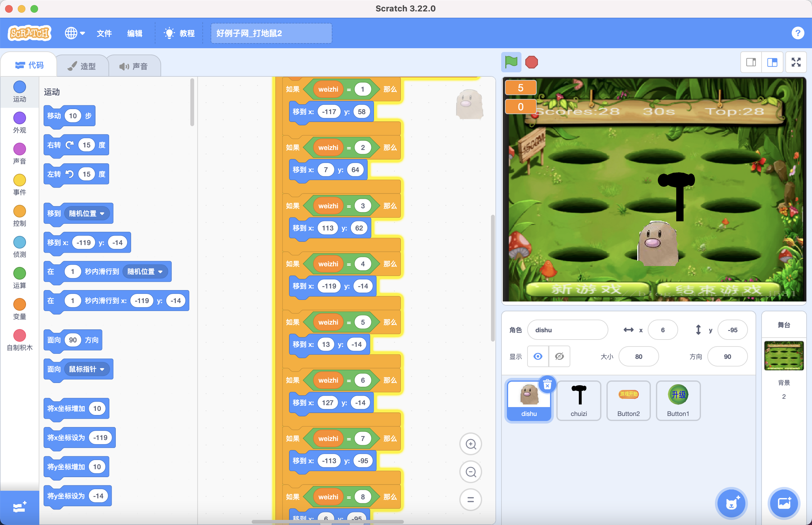
Task: Select the 侦测 block category
Action: (19, 246)
